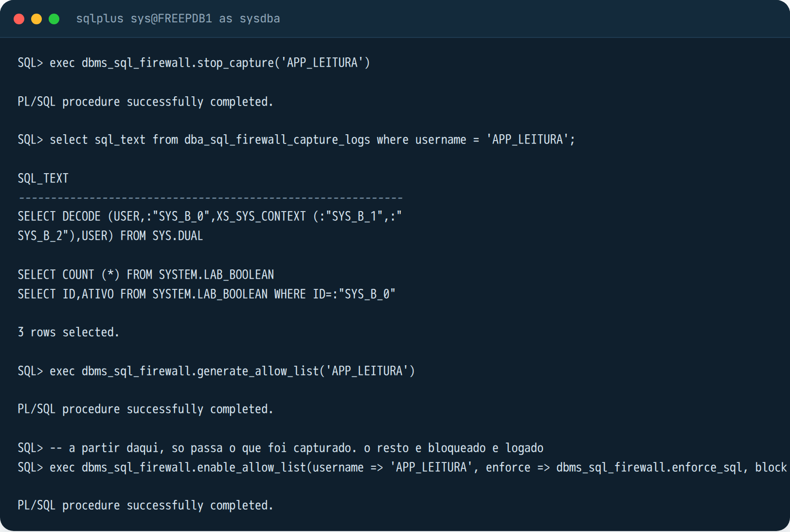Screen dimensions: 790x532
Task: Click the 'SELECT COUNT (*) FROM SYSTEM.LAB_BOOLEAN' row
Action: pos(146,275)
